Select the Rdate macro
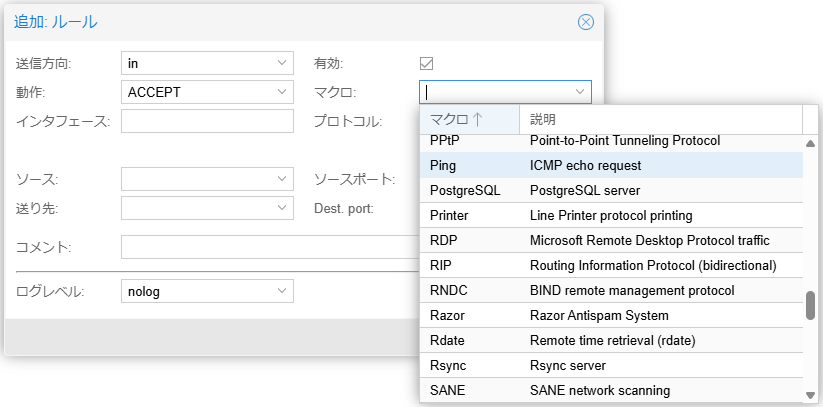Screen dimensions: 823x407 (611, 340)
